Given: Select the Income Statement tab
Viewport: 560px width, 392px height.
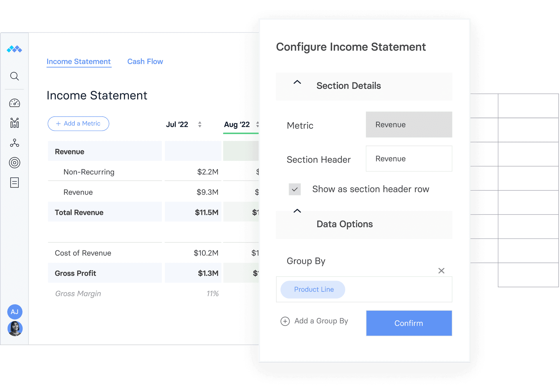Looking at the screenshot, I should click(79, 61).
